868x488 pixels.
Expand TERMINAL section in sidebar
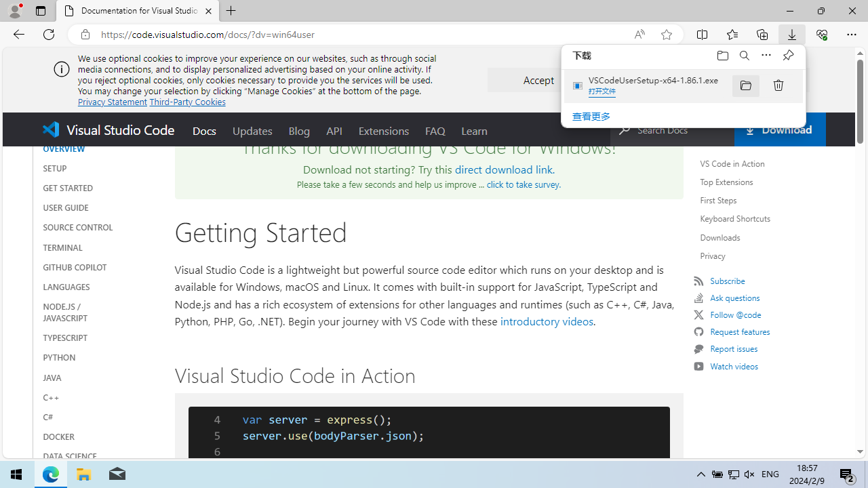click(62, 247)
